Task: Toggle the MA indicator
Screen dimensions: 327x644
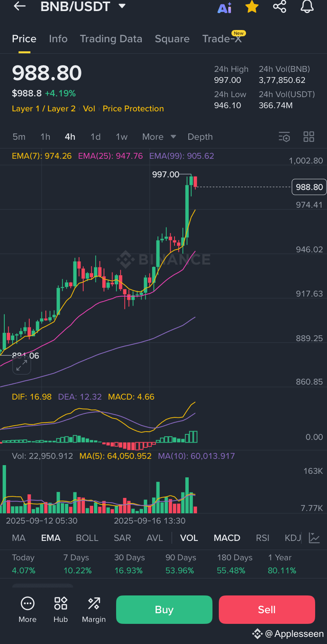Action: 19,538
